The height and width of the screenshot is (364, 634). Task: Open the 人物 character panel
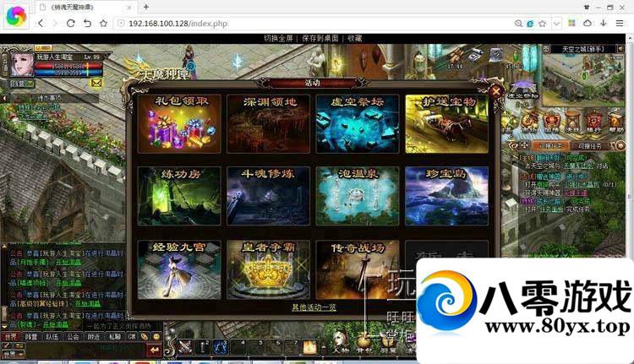(341, 343)
